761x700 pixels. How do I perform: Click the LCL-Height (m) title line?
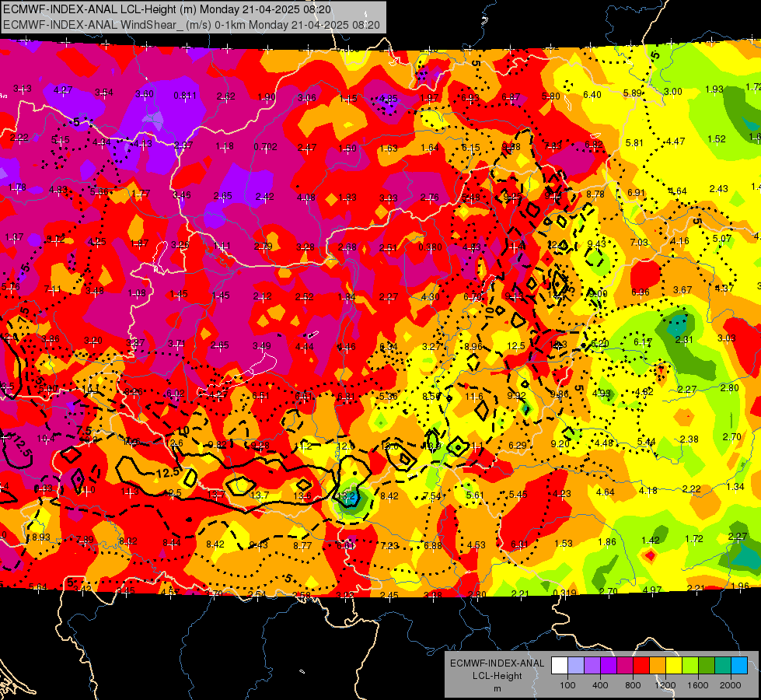167,9
